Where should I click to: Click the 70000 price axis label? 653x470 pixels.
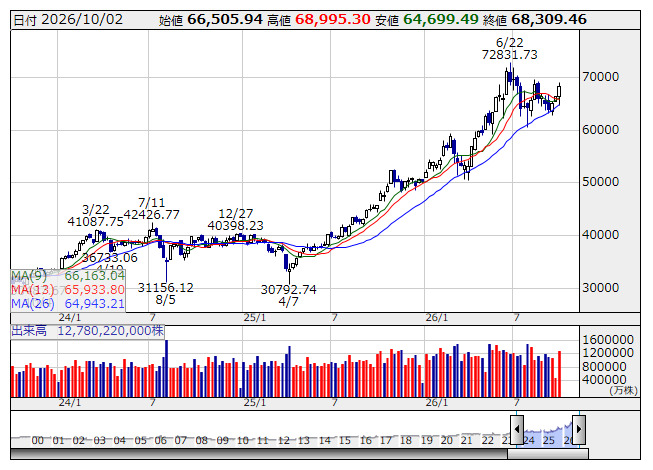[601, 77]
